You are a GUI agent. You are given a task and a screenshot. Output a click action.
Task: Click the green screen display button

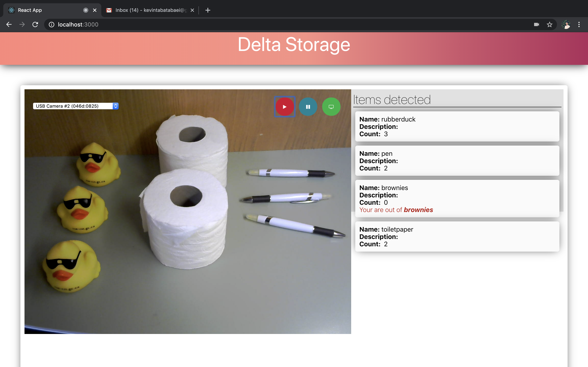(x=331, y=107)
